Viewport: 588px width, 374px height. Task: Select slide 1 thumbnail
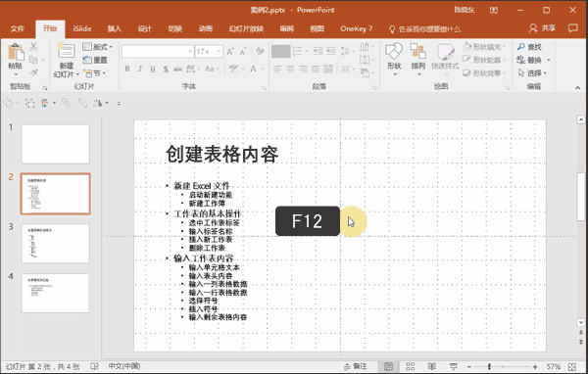coord(56,144)
